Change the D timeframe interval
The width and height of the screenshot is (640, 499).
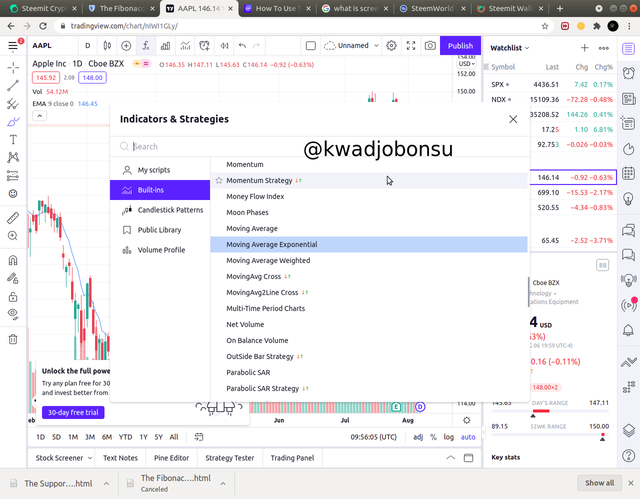coord(87,46)
